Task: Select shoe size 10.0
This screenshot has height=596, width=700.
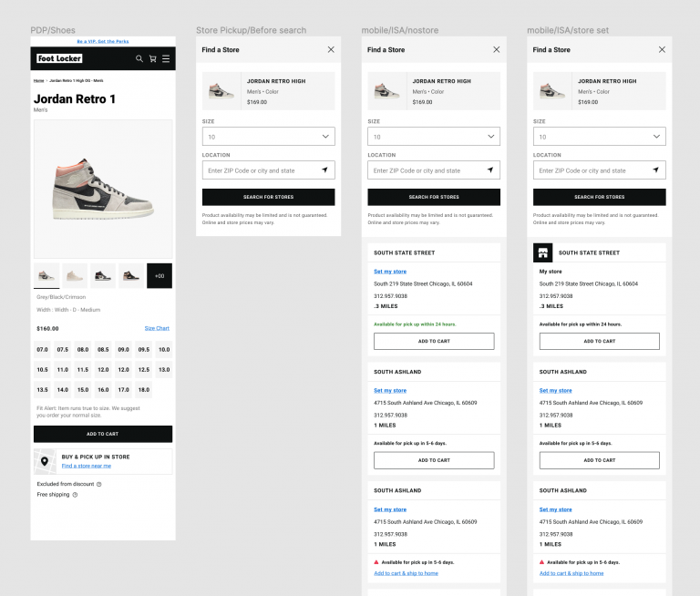Action: 164,350
